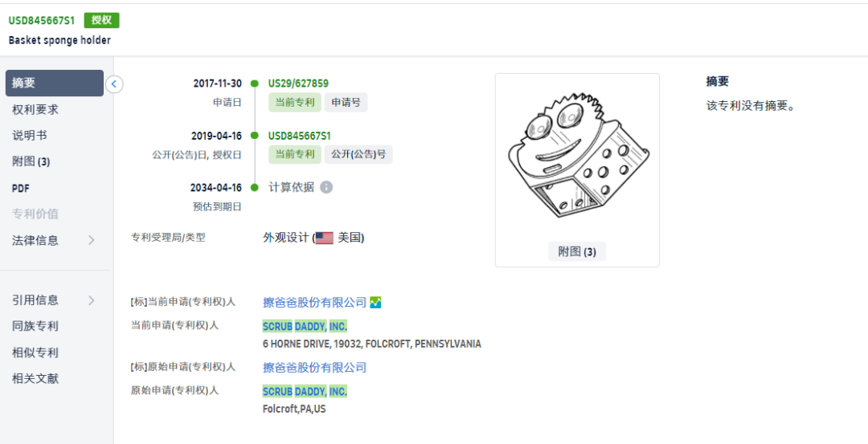Collapse the sidebar with the chevron circle

pyautogui.click(x=114, y=84)
